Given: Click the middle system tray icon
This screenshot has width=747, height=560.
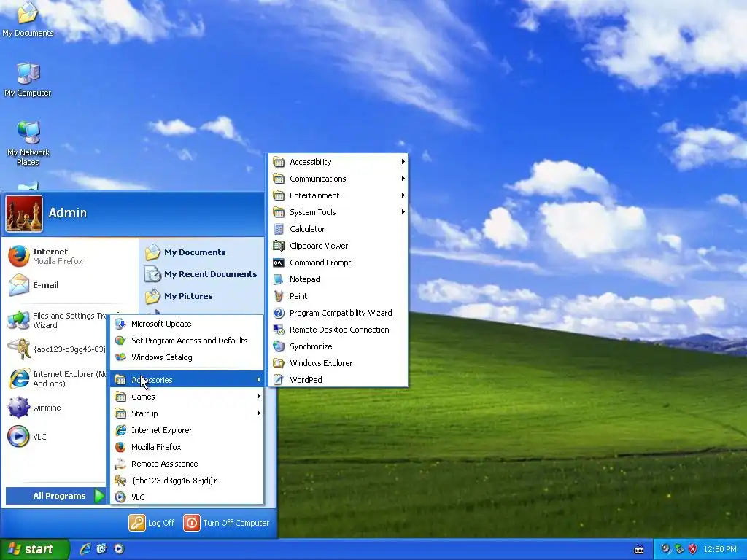Looking at the screenshot, I should click(x=679, y=549).
